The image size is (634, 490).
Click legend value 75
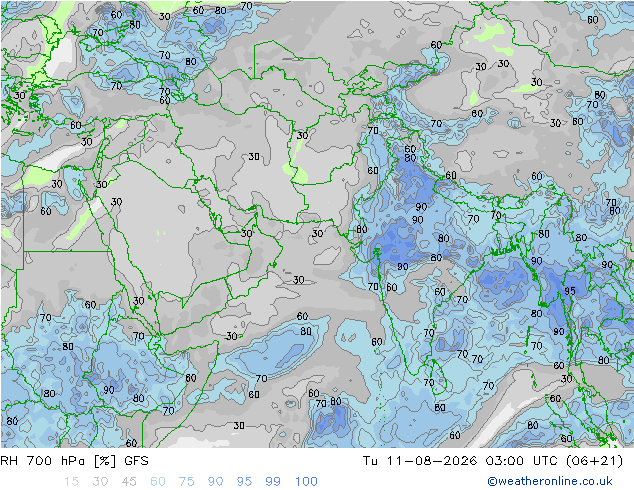(x=186, y=482)
